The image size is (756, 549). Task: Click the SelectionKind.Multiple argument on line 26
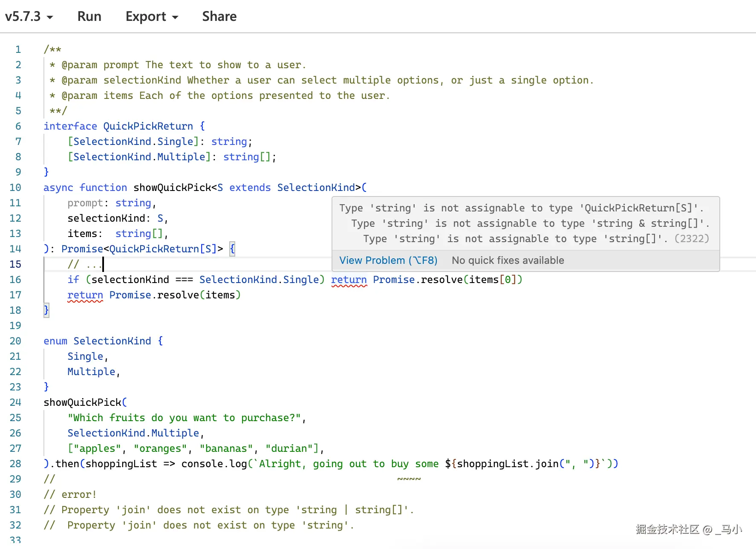point(133,433)
